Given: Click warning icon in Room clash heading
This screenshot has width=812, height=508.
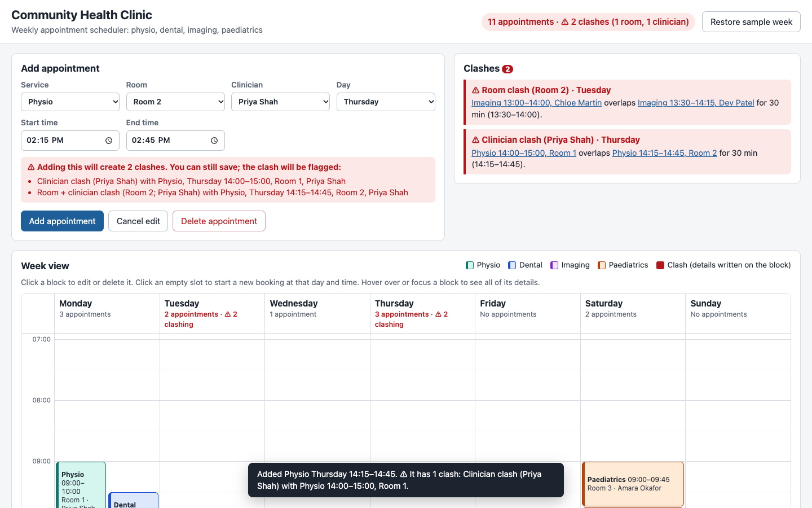Looking at the screenshot, I should [475, 90].
